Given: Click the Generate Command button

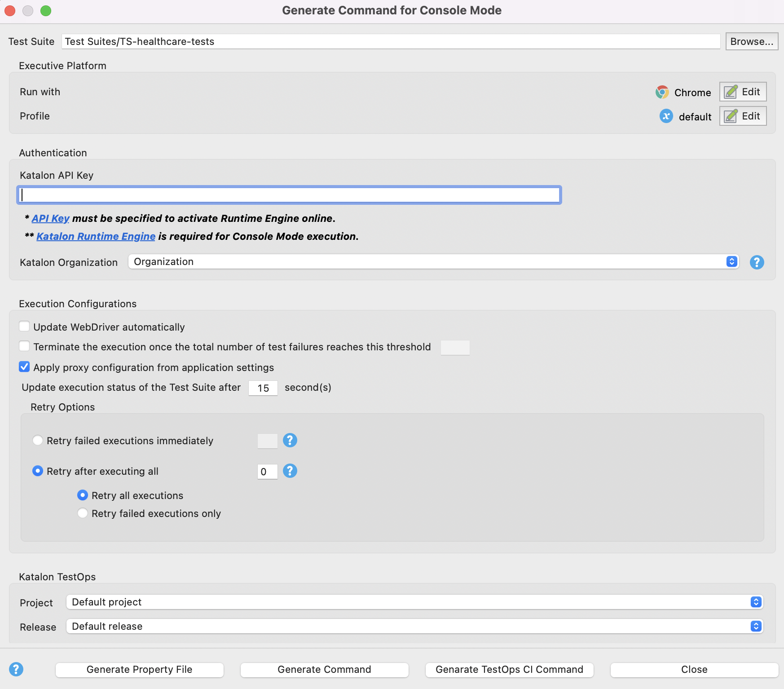Looking at the screenshot, I should (x=324, y=669).
